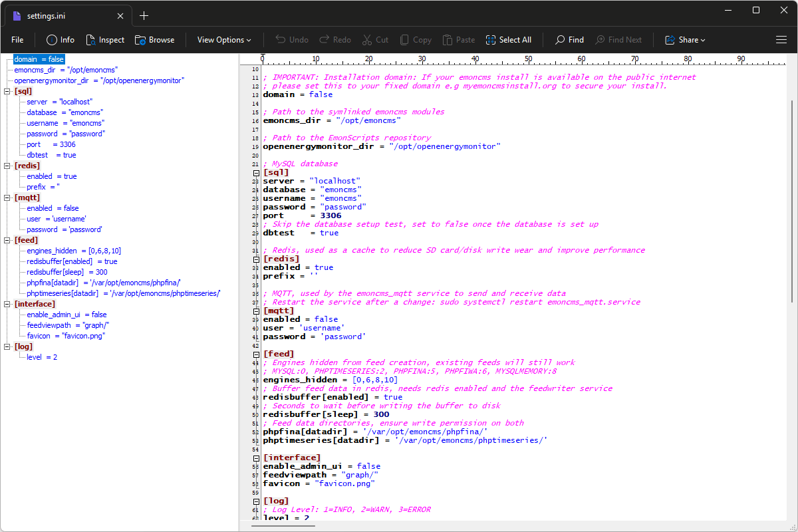Click the Copy button
The image size is (798, 532).
point(415,40)
